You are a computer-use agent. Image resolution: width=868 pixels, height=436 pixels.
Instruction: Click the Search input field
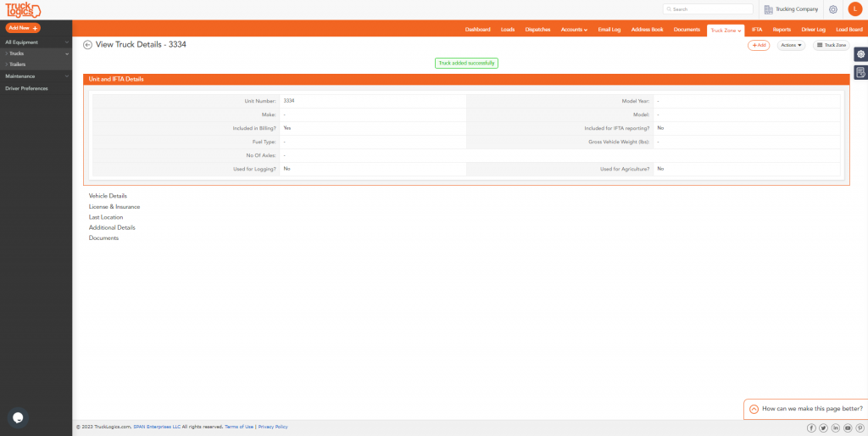point(708,9)
